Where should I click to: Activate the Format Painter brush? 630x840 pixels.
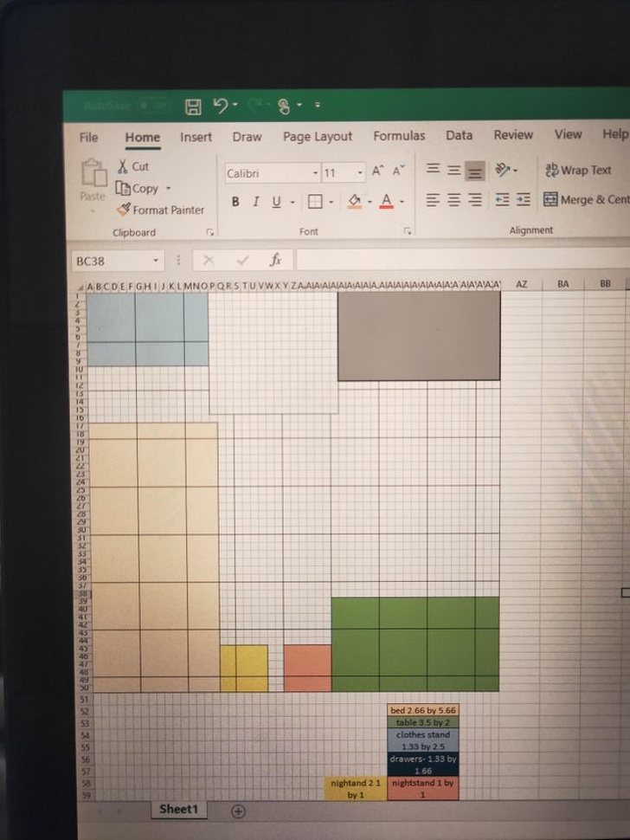tap(125, 210)
